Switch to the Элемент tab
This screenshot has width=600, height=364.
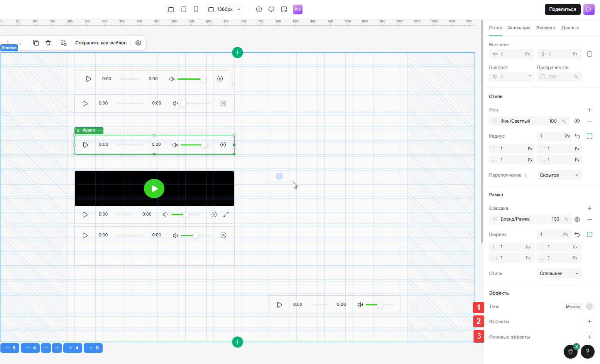(x=546, y=28)
